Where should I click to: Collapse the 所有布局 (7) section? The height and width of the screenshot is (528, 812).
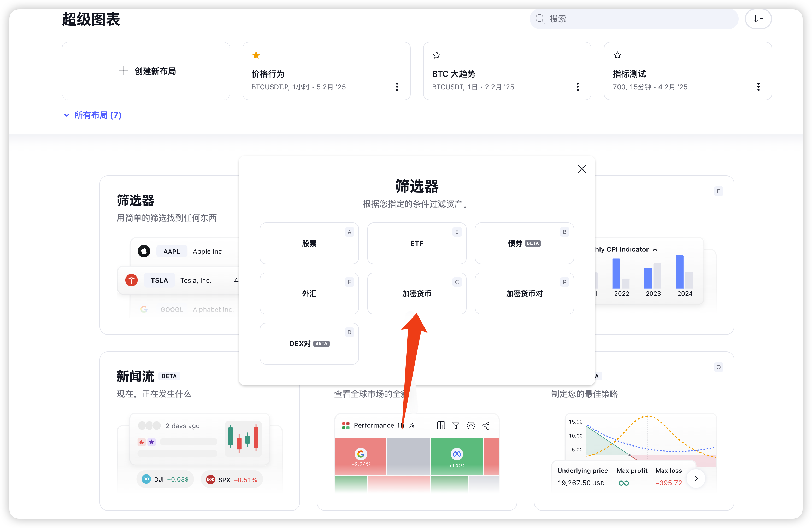92,115
